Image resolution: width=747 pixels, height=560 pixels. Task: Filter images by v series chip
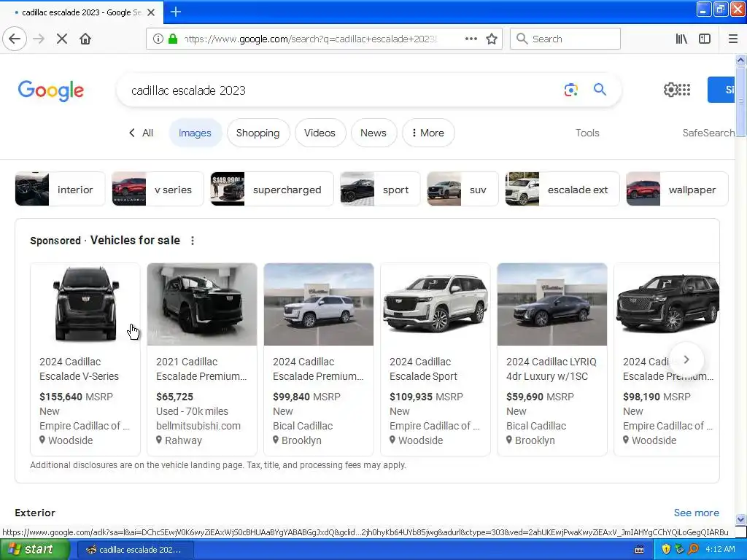158,189
